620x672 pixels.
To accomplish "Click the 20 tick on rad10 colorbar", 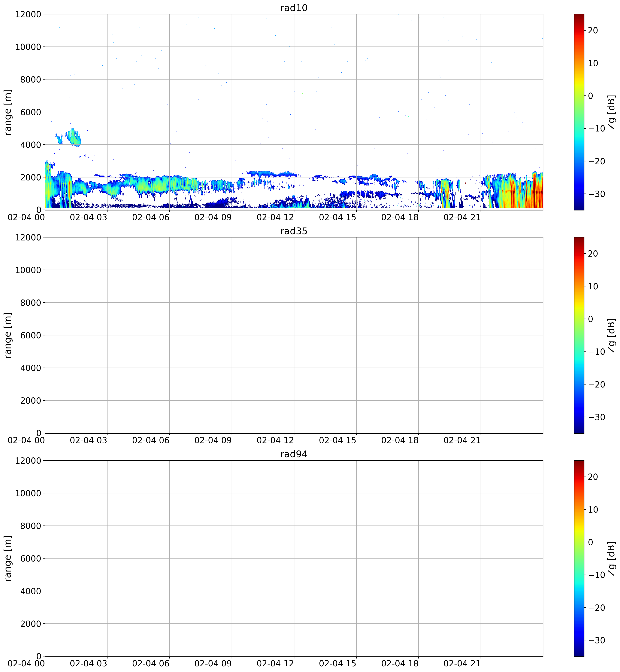I will click(593, 31).
